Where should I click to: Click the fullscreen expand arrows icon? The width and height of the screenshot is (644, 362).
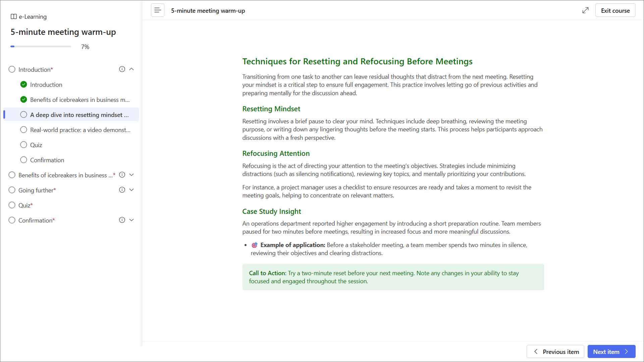pyautogui.click(x=585, y=10)
